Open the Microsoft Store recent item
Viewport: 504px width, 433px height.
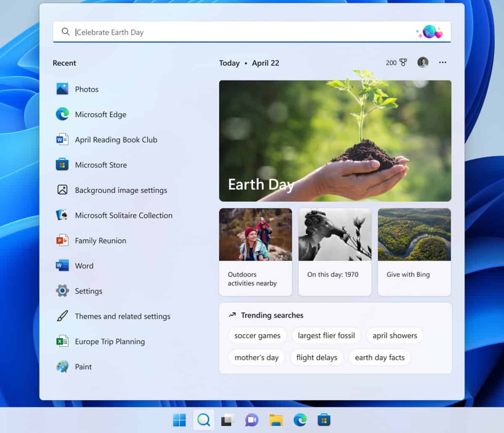(101, 165)
